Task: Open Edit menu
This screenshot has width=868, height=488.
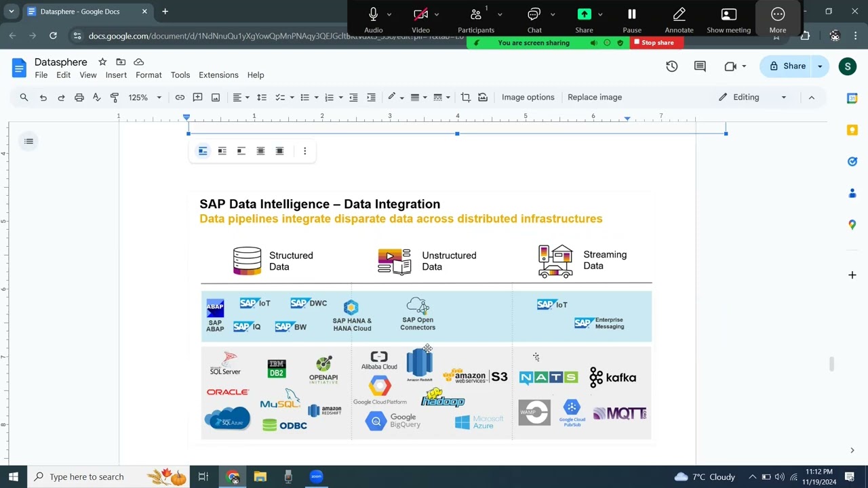Action: click(63, 75)
